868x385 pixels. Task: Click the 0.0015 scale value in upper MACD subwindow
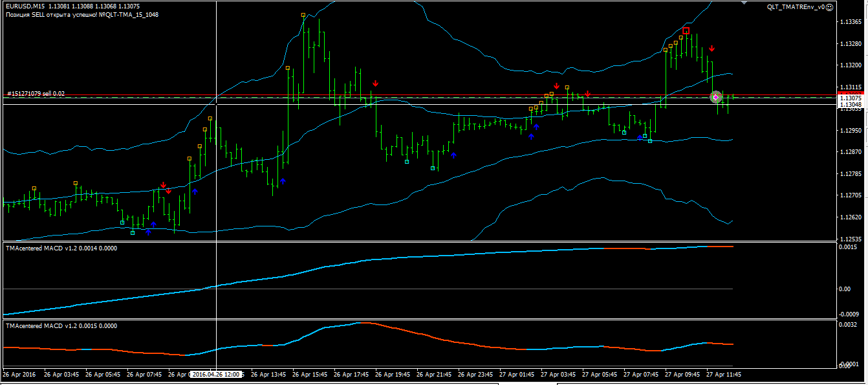[847, 247]
